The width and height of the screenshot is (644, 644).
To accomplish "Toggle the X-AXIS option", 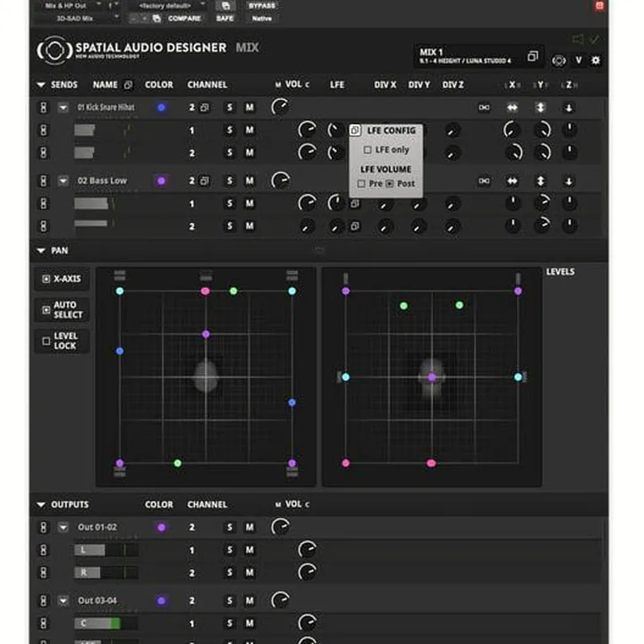I will [x=62, y=279].
